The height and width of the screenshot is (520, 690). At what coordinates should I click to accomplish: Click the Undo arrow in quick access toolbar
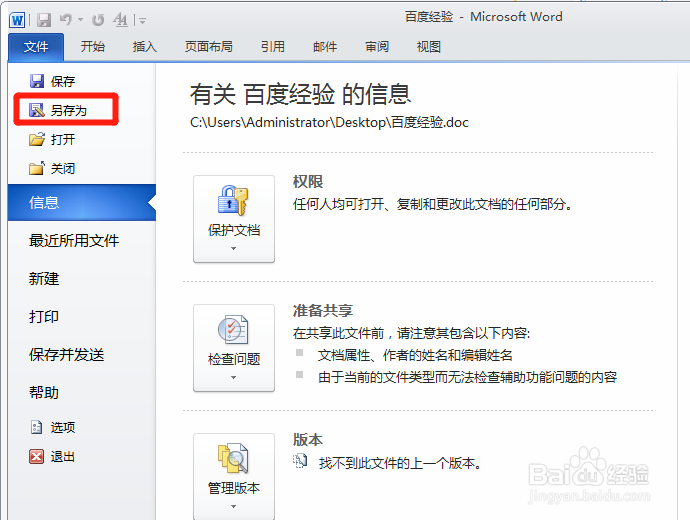[x=66, y=19]
